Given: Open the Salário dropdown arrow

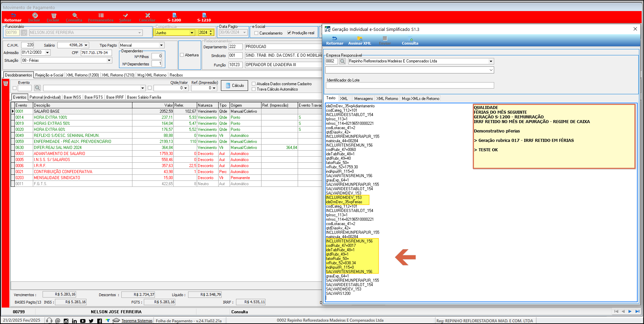Looking at the screenshot, I should click(x=86, y=45).
